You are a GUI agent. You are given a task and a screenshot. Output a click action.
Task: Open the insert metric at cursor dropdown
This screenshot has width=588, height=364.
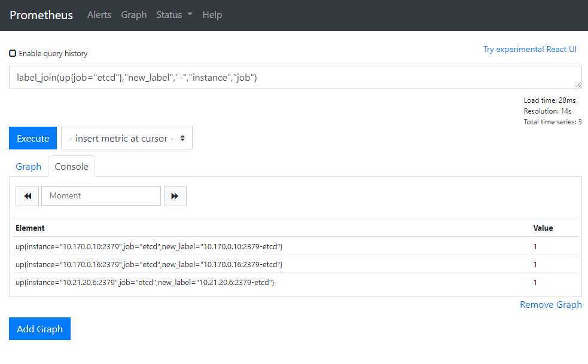pos(127,138)
